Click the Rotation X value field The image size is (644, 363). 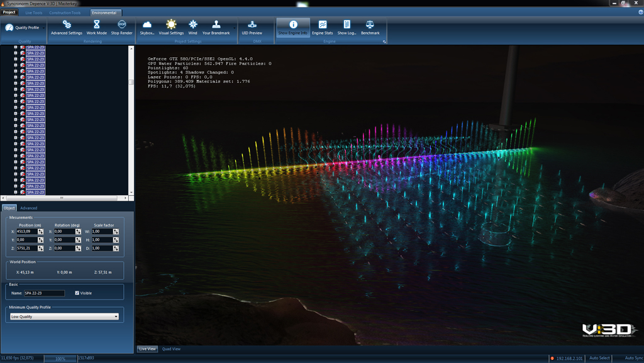65,232
